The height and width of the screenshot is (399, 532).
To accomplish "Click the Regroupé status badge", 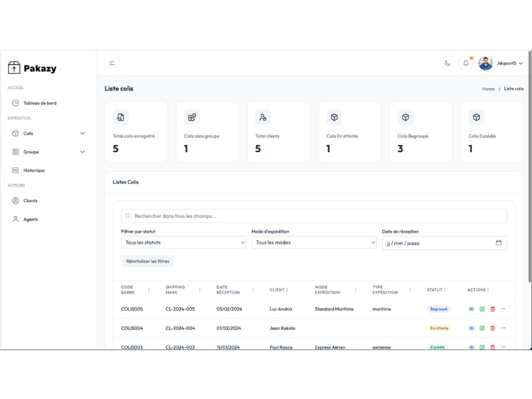I will [x=439, y=309].
